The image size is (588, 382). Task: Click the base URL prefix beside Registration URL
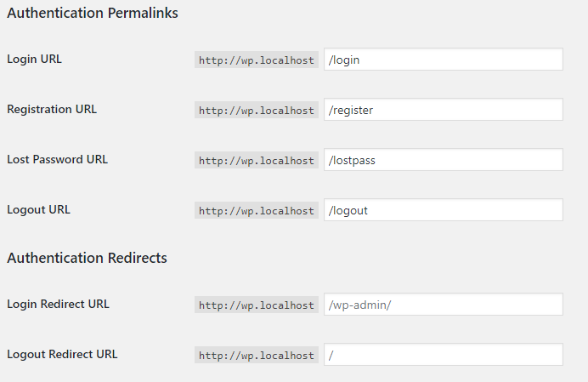click(x=257, y=110)
